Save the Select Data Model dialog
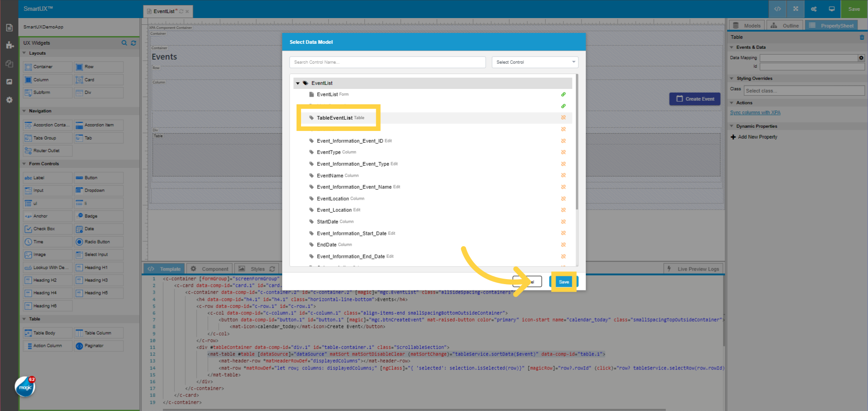This screenshot has height=411, width=868. [x=563, y=281]
